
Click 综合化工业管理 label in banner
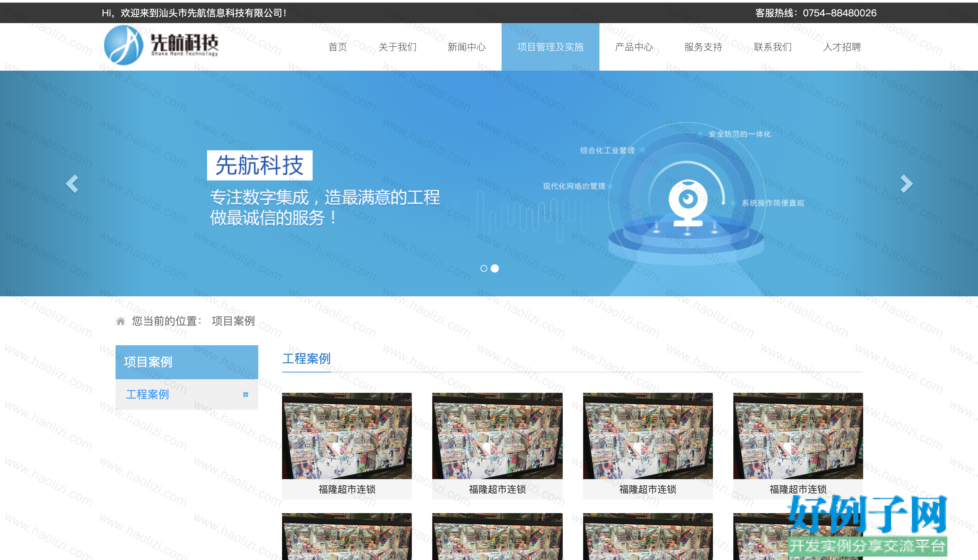pyautogui.click(x=607, y=151)
